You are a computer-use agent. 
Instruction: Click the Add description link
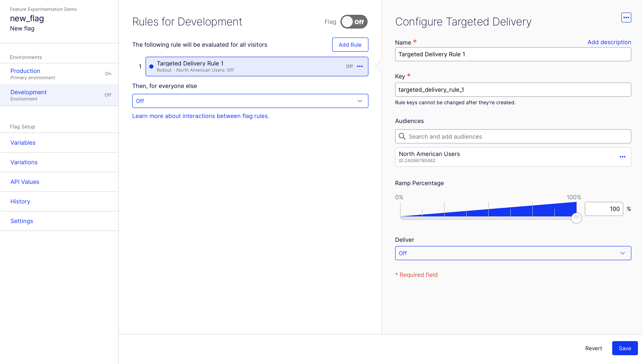tap(609, 42)
